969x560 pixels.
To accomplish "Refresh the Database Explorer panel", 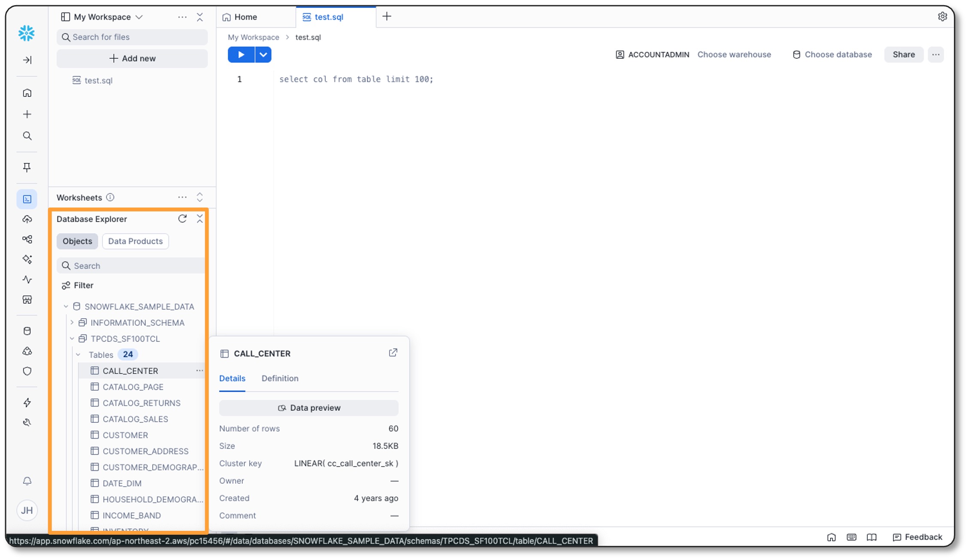I will coord(182,219).
